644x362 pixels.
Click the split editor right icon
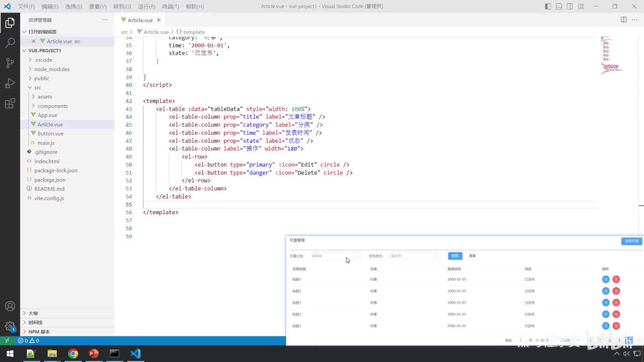(623, 20)
